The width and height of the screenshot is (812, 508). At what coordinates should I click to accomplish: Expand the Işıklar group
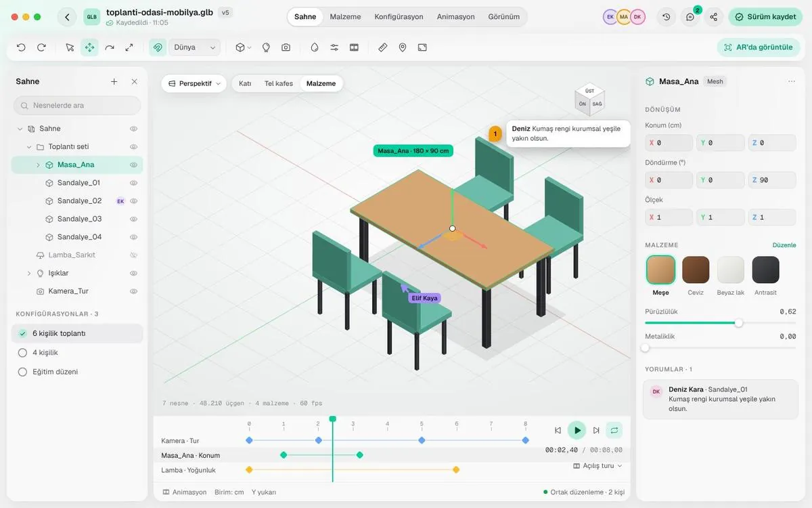tap(28, 273)
